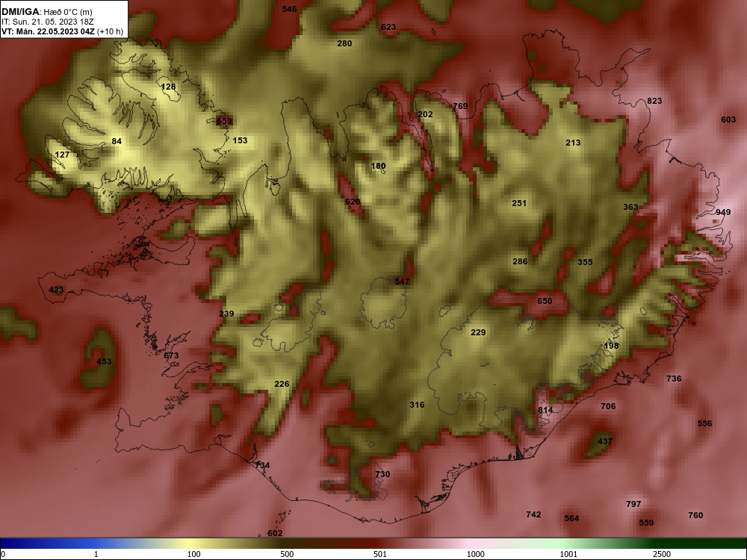
Task: Select the legend label 500
Action: (288, 554)
